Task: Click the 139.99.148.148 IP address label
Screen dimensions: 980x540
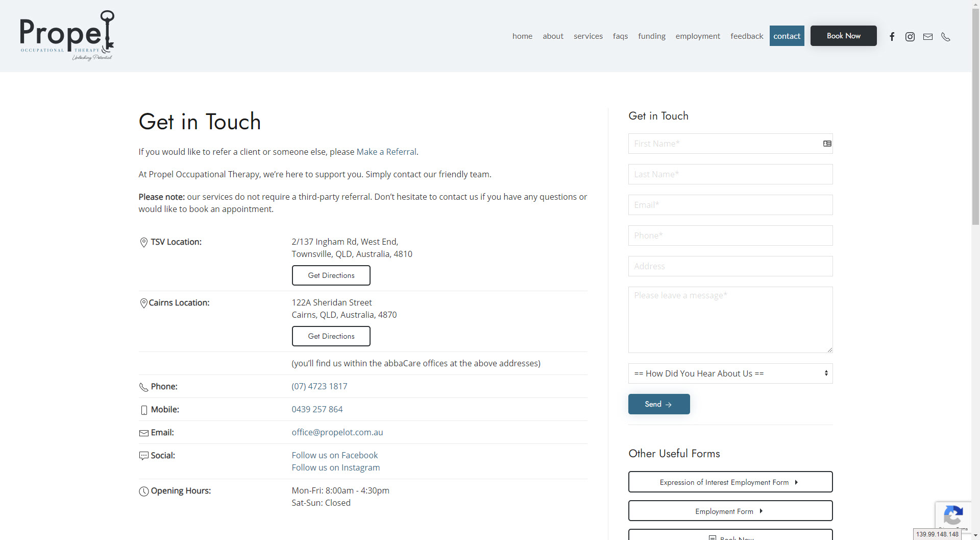Action: pos(937,534)
